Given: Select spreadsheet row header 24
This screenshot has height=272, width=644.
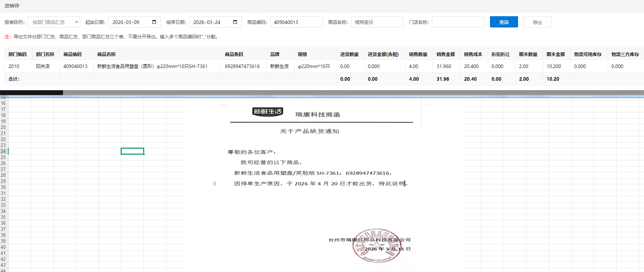Looking at the screenshot, I should click(x=4, y=151).
